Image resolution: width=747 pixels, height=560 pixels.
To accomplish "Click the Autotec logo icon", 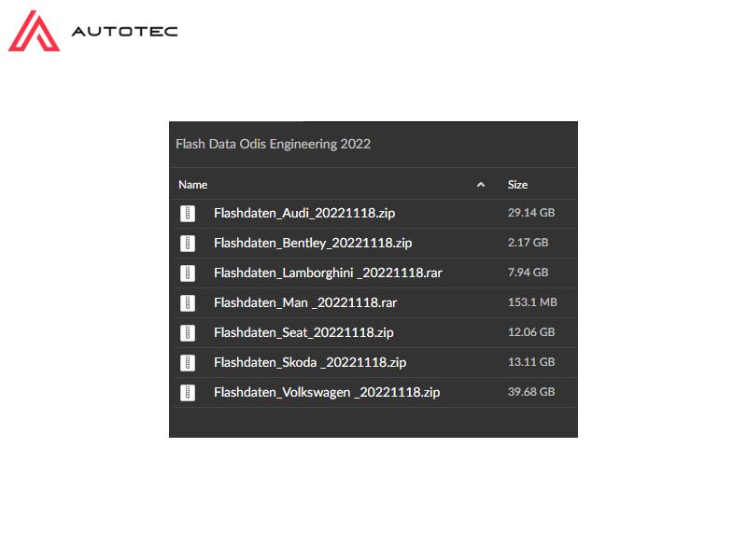I will 35,31.
